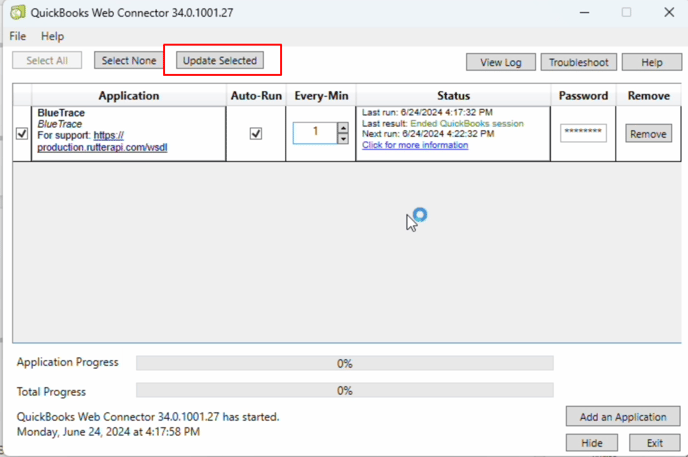
Task: Minimize the Web Connector window
Action: (584, 12)
